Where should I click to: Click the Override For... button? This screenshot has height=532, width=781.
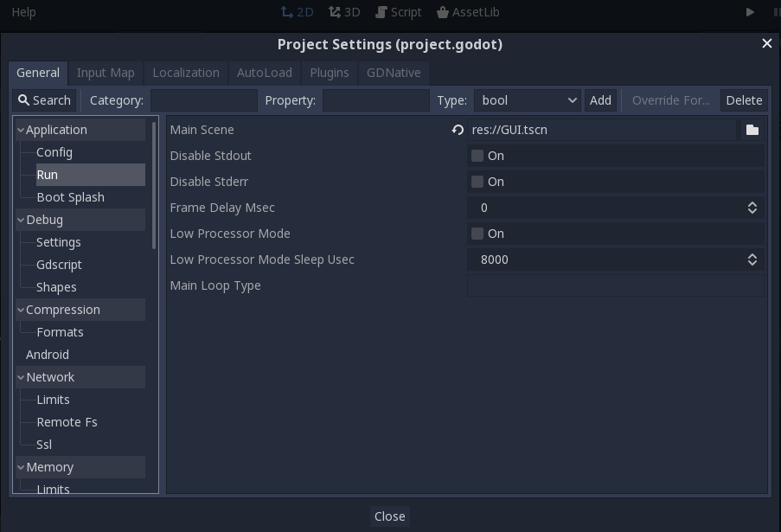671,100
